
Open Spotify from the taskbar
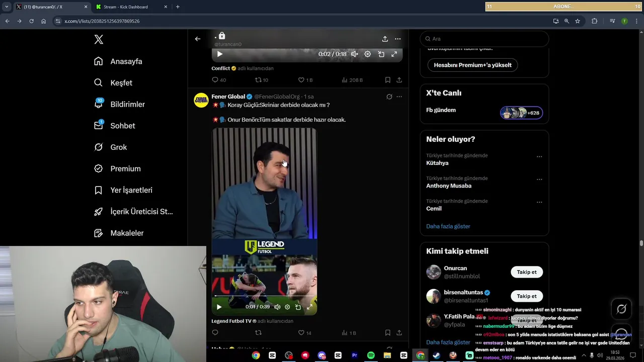point(371,355)
